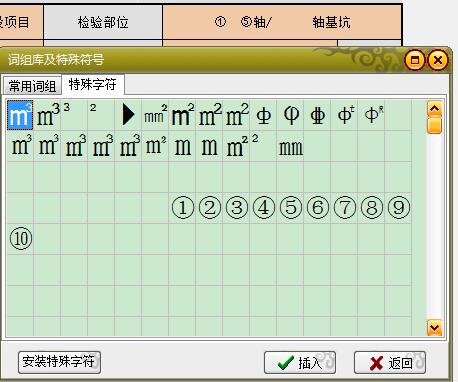Open the 特殊字符 tab
Screen dimensions: 458x382
point(93,84)
